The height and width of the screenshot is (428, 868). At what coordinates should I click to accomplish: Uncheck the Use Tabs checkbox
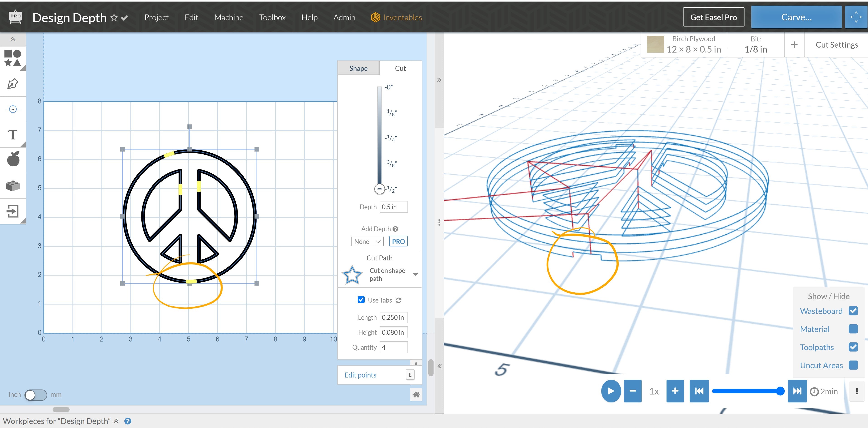361,300
